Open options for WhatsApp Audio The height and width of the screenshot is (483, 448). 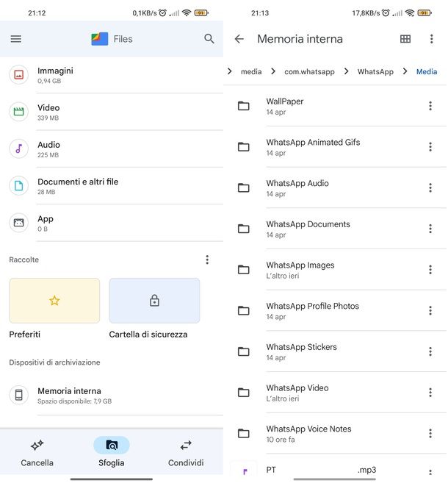point(430,188)
